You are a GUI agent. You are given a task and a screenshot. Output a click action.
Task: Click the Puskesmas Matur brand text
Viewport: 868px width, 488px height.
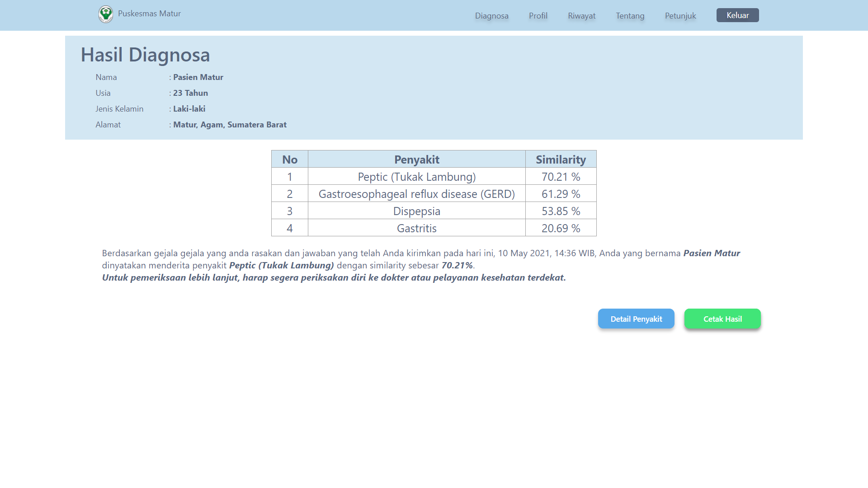click(149, 14)
